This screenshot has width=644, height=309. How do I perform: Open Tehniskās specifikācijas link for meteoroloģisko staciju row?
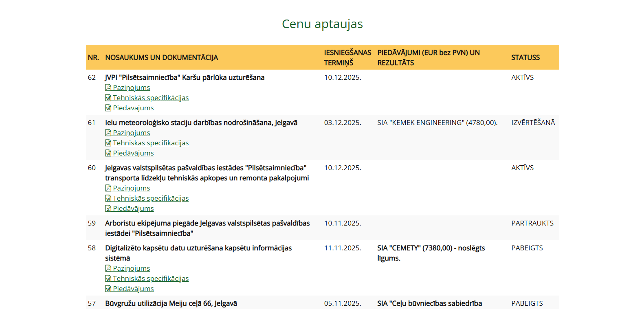pos(151,143)
